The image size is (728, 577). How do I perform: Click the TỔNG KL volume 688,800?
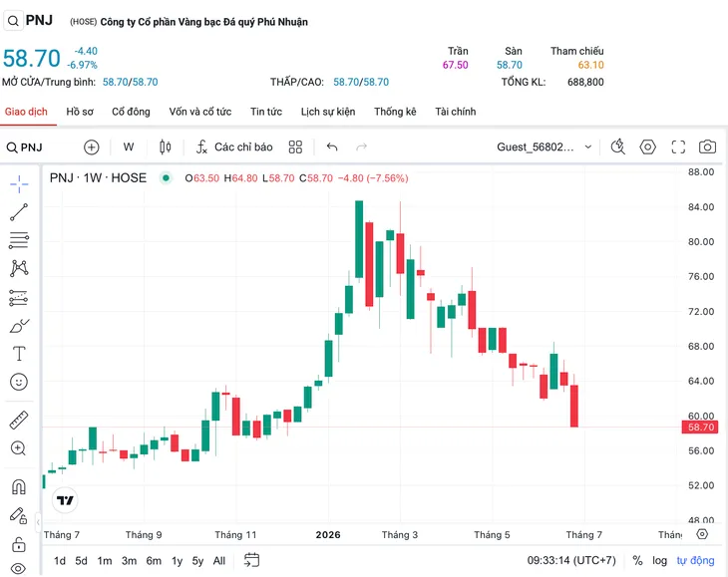tap(585, 82)
